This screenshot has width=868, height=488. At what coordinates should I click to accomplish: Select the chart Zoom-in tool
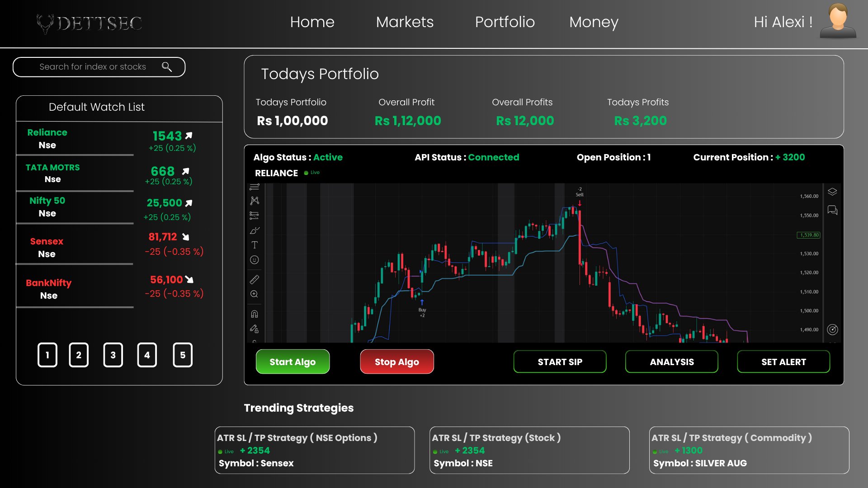tap(255, 294)
